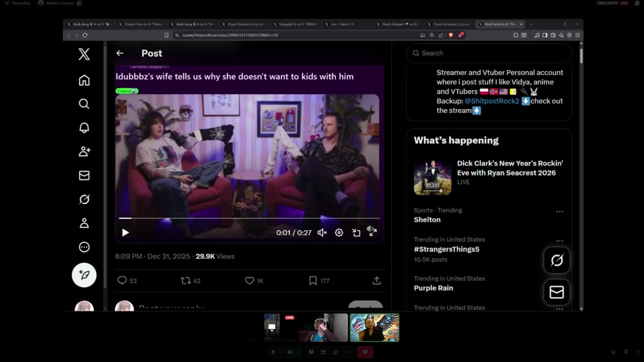The height and width of the screenshot is (362, 644).
Task: Open more options for Shelton trend
Action: tap(559, 212)
